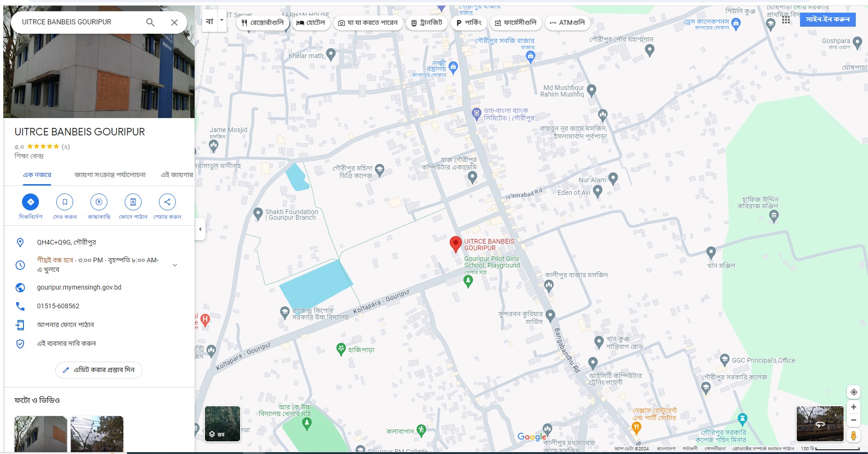The height and width of the screenshot is (454, 868).
Task: Expand the opening hours chevron
Action: point(175,265)
